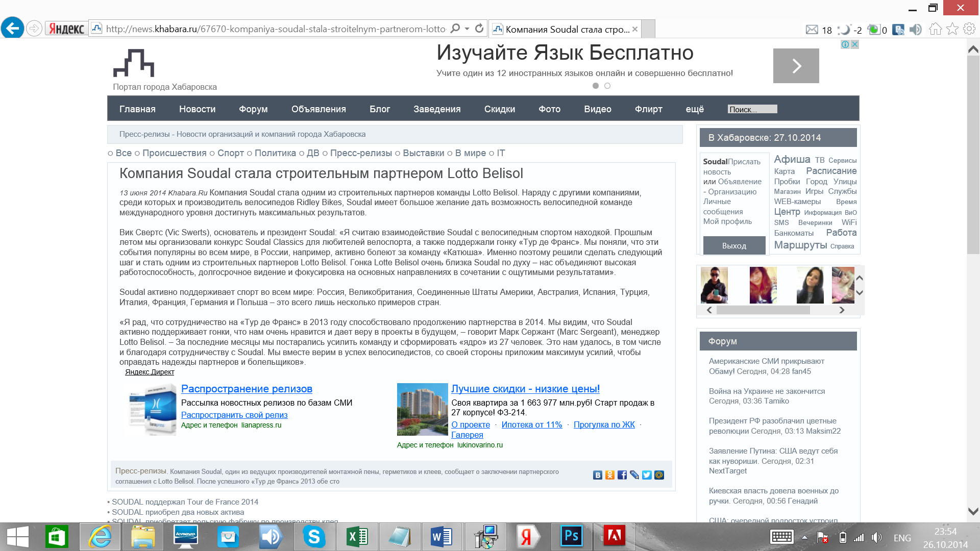Click the Выход button

[734, 245]
